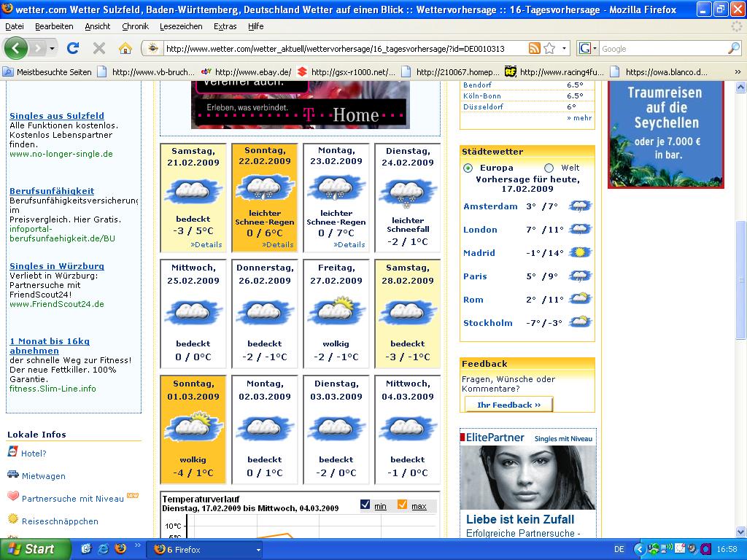Expand the Firefox taskbar group dropdown
747x560 pixels.
click(258, 550)
